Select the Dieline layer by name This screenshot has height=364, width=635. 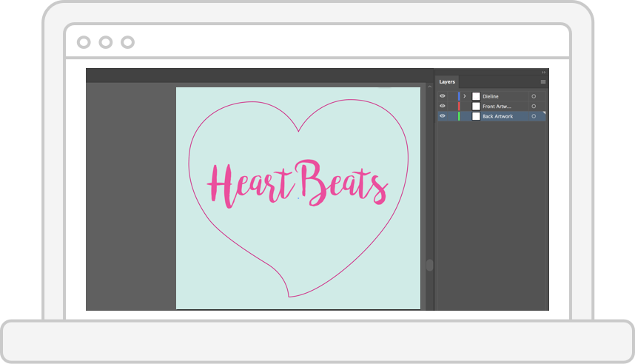[491, 96]
